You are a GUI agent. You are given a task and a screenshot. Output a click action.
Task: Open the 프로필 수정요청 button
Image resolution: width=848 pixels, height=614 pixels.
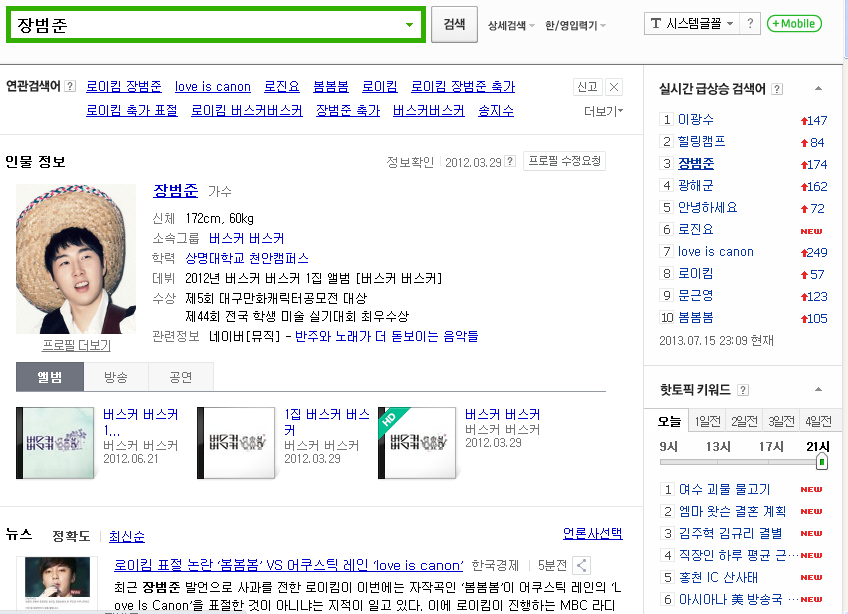coord(564,161)
